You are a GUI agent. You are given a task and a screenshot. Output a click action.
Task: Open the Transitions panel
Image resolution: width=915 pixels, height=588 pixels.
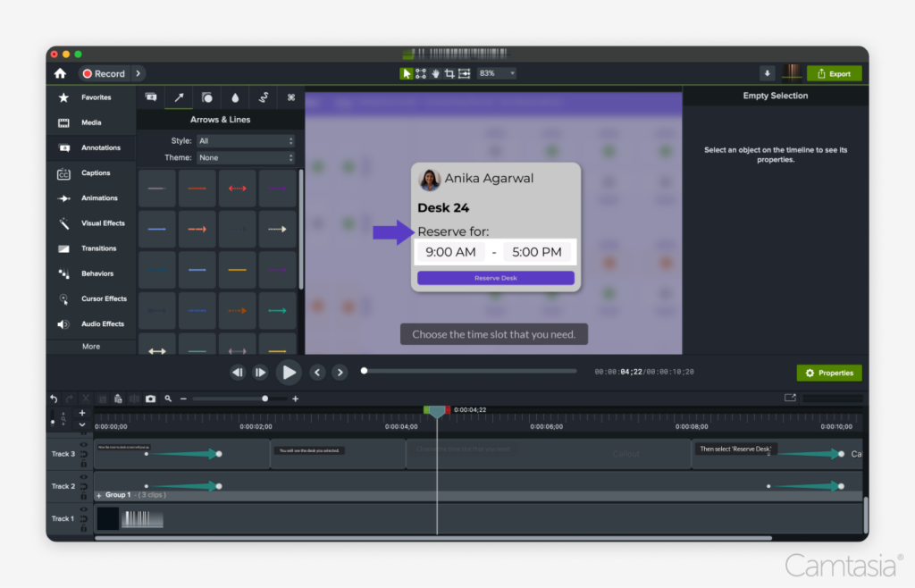click(91, 248)
